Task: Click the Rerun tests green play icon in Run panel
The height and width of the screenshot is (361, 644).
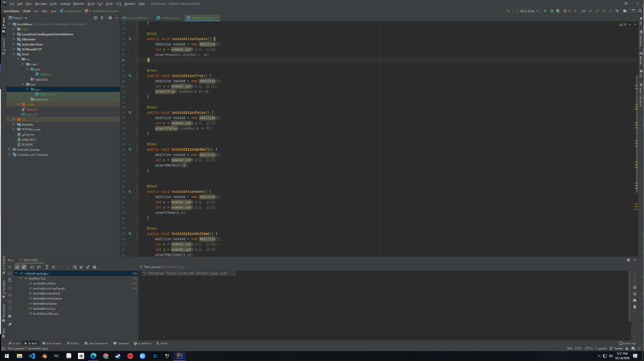Action: pos(10,267)
